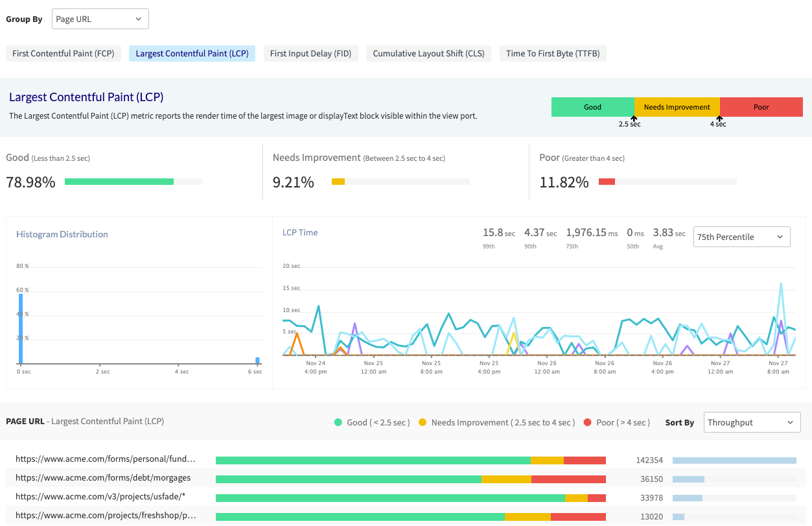Click the Needs Improvement 9.21% percentage text
This screenshot has width=812, height=526.
(294, 182)
